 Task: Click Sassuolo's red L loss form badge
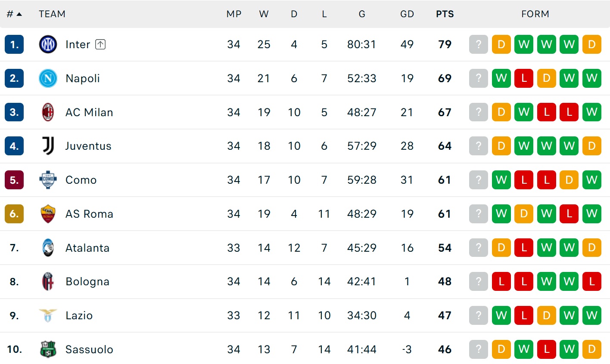pos(546,349)
